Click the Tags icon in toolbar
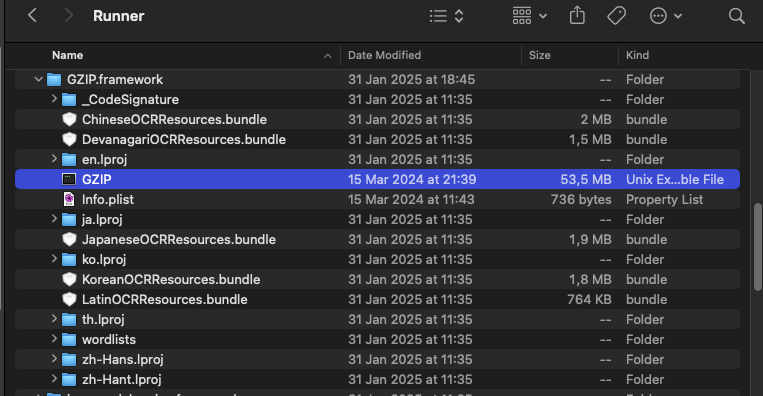Image resolution: width=763 pixels, height=396 pixels. [x=616, y=16]
